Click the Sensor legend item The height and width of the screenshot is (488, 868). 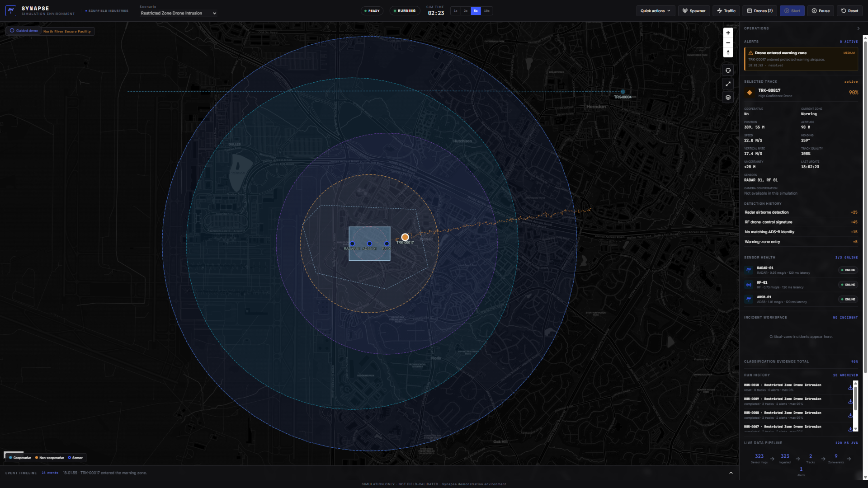[75, 458]
